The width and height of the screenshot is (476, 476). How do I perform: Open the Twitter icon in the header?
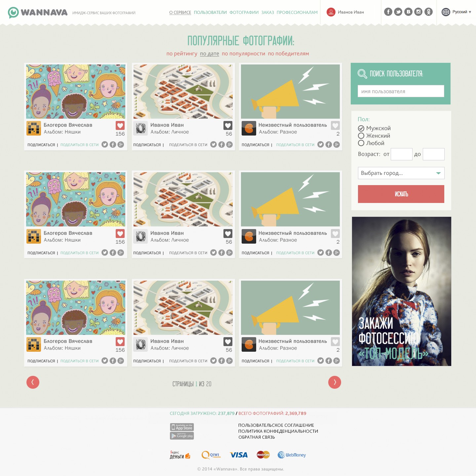pos(398,12)
